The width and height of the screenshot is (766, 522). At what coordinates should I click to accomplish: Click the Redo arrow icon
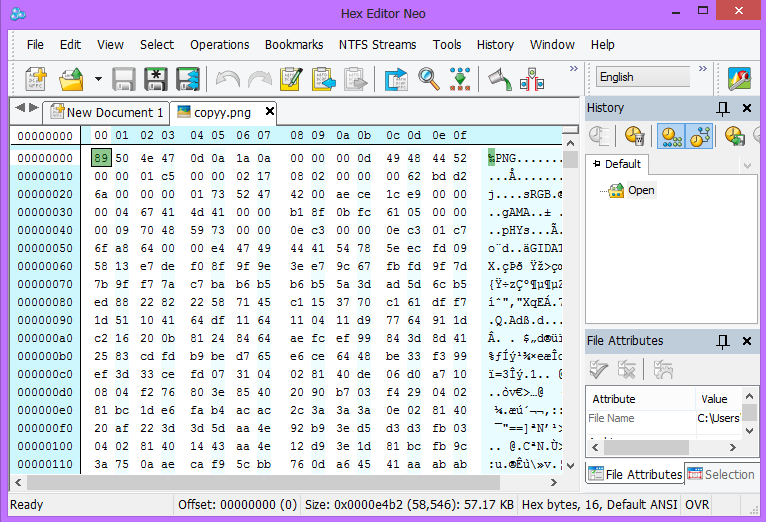point(259,79)
